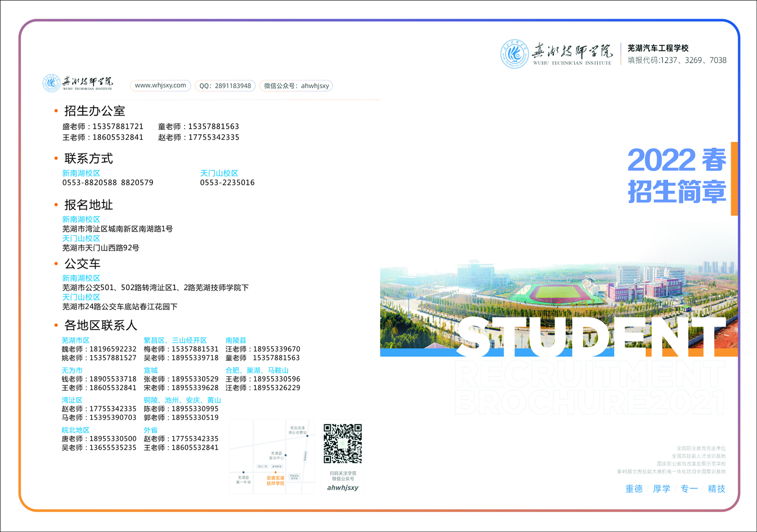Select the motto word 精技

(717, 489)
